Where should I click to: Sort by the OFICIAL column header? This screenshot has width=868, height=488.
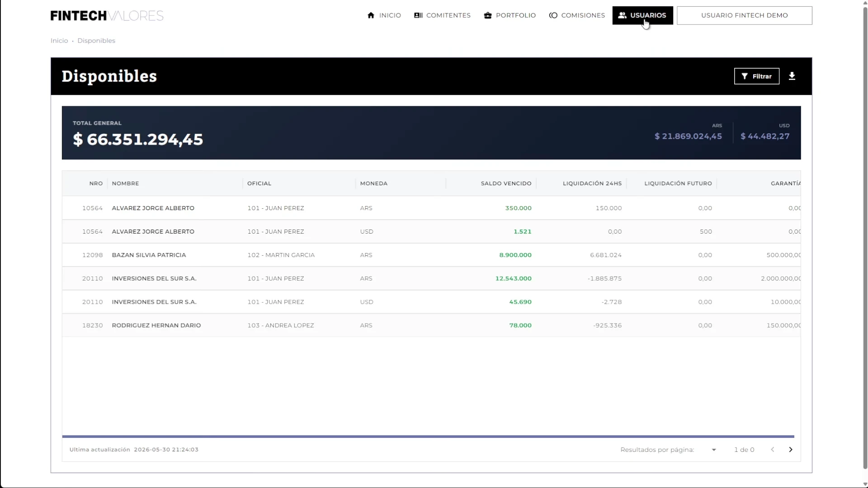tap(259, 183)
